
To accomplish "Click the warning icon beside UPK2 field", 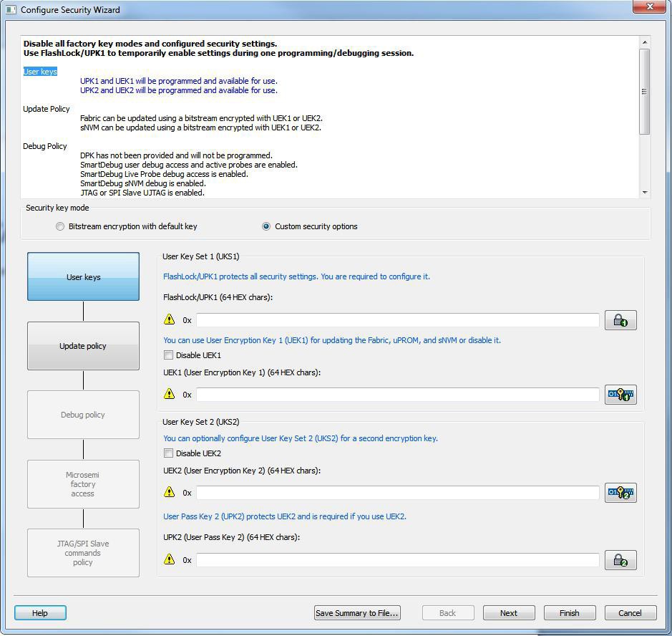I will [170, 559].
